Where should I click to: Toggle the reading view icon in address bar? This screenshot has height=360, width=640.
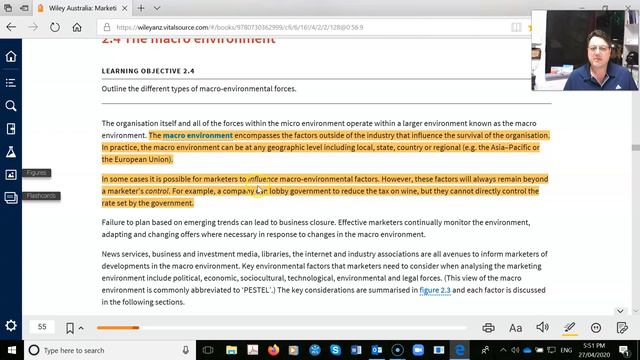516,27
